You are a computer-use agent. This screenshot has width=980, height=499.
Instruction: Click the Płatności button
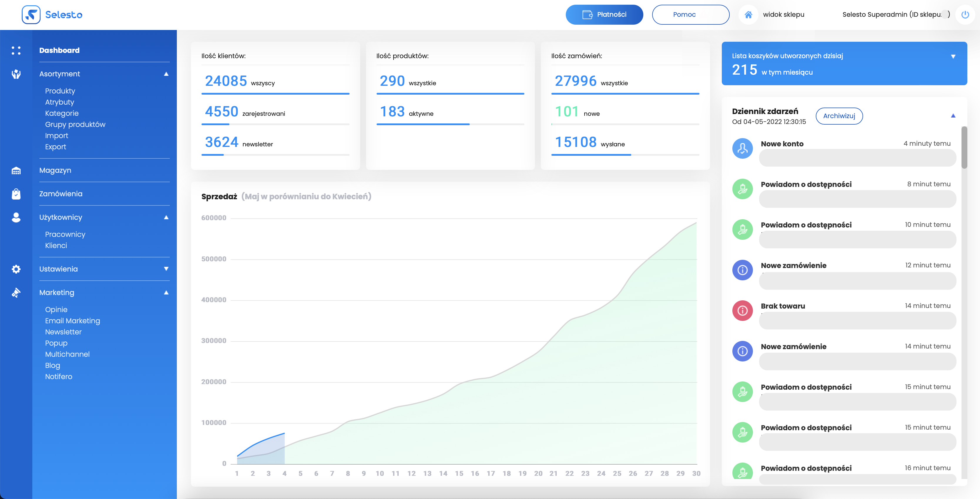[x=604, y=14]
